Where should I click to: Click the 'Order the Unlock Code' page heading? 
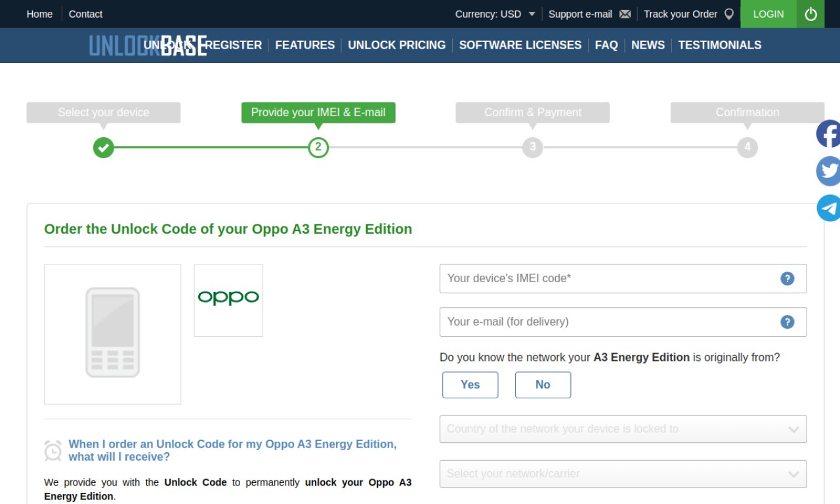point(228,229)
